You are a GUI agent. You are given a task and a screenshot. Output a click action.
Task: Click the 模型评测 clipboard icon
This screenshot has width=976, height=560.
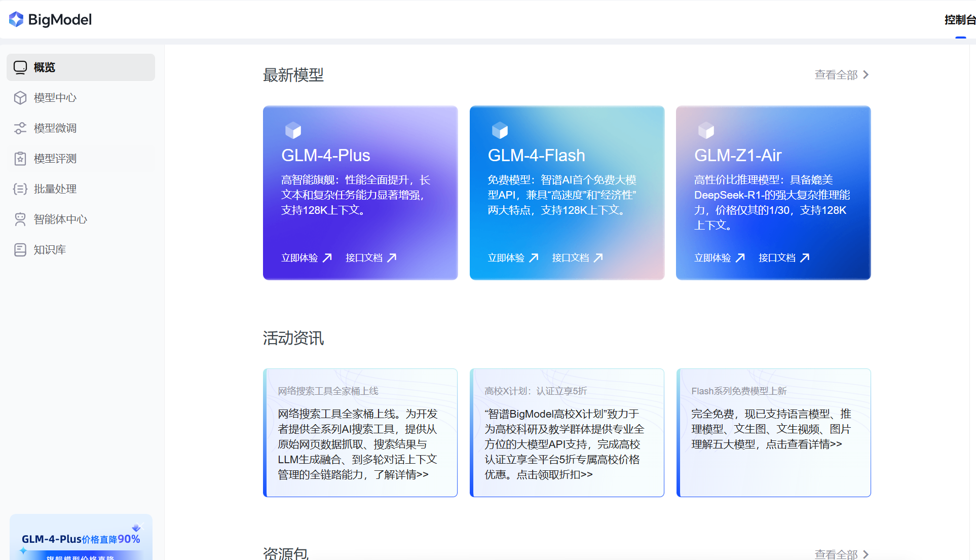(20, 159)
